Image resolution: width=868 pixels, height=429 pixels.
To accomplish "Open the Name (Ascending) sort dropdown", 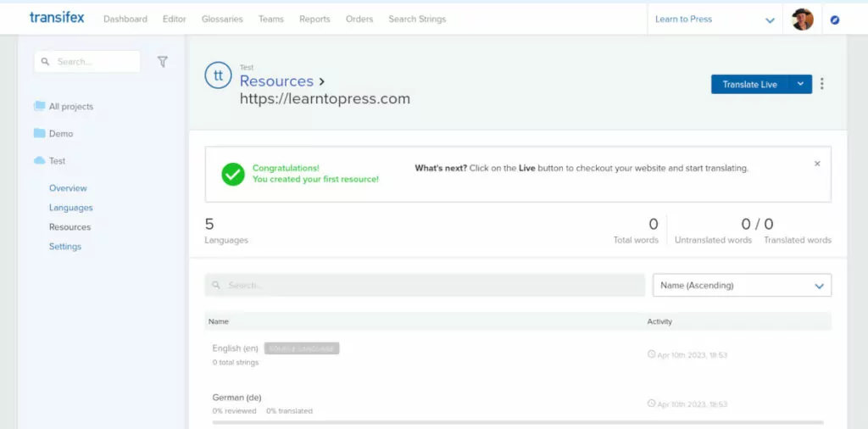I will tap(742, 285).
